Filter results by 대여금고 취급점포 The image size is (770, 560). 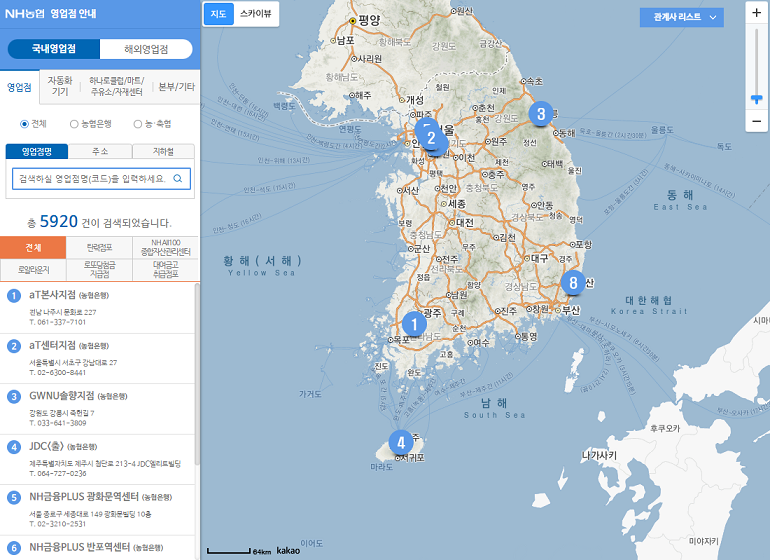pyautogui.click(x=165, y=270)
